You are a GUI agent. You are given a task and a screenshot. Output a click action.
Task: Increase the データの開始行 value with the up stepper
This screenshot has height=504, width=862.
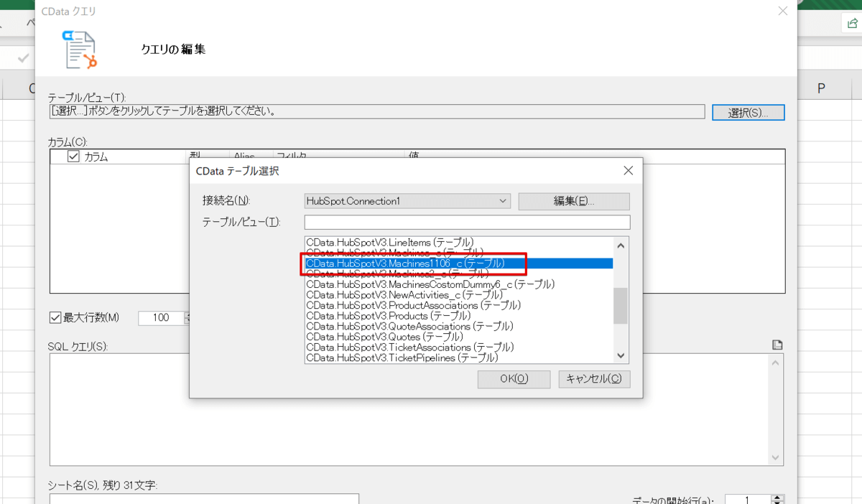[777, 498]
